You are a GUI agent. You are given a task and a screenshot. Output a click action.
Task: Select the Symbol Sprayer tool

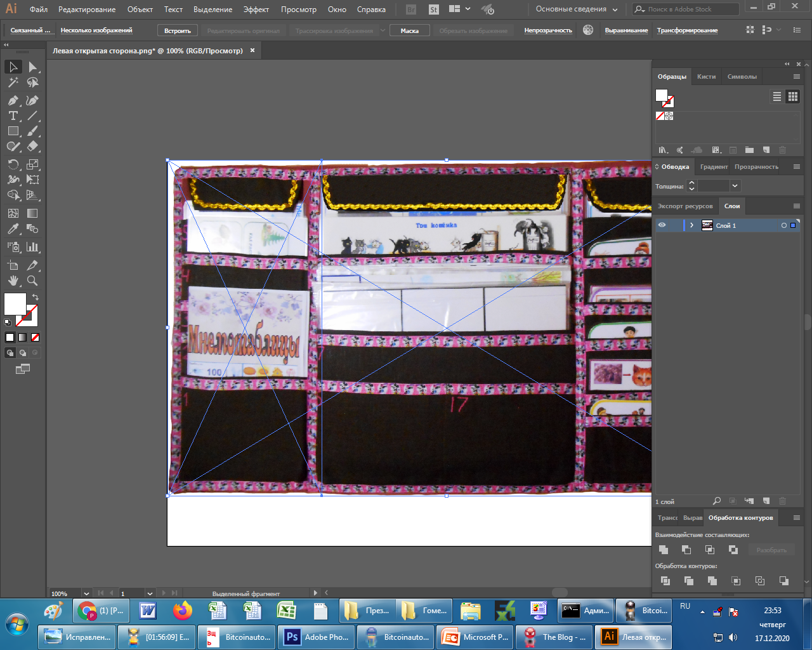[x=13, y=247]
